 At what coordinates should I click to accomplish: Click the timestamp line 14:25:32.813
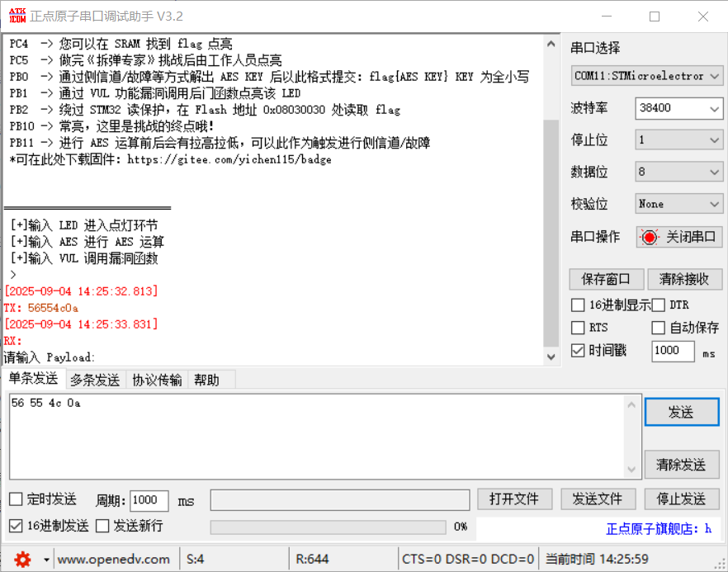tap(81, 291)
